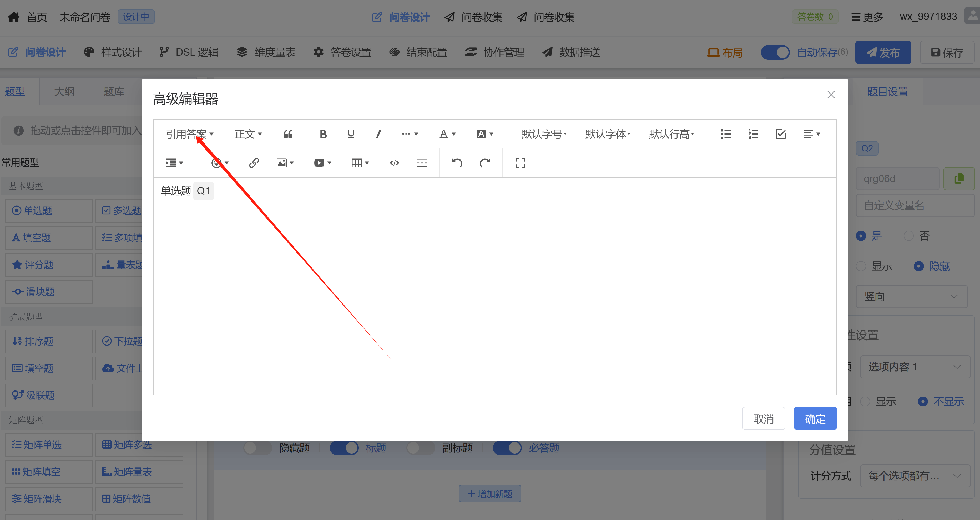Image resolution: width=980 pixels, height=520 pixels.
Task: Toggle underline formatting in editor
Action: (x=351, y=134)
